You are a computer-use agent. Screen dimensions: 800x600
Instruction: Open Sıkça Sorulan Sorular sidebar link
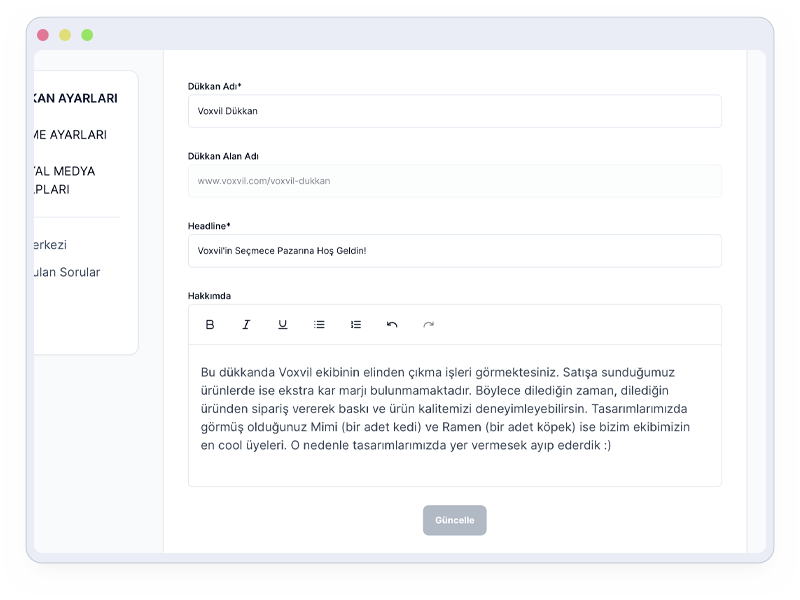click(x=67, y=272)
